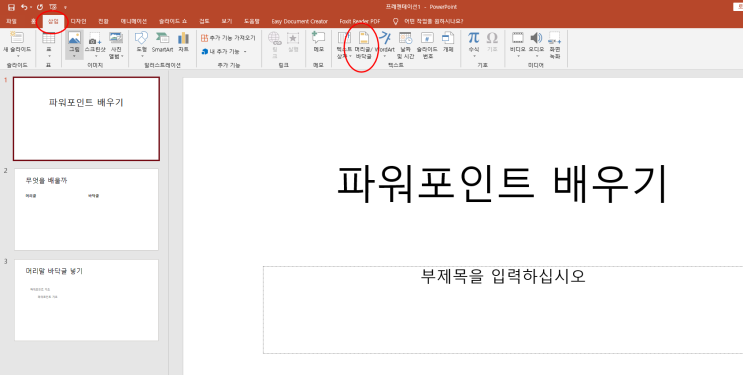Open the Foxit Reader PDF tab
This screenshot has height=375, width=743.
click(x=360, y=21)
